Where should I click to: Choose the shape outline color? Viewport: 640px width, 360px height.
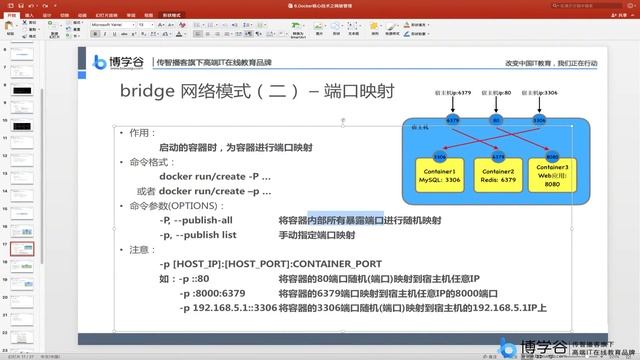pyautogui.click(x=416, y=34)
